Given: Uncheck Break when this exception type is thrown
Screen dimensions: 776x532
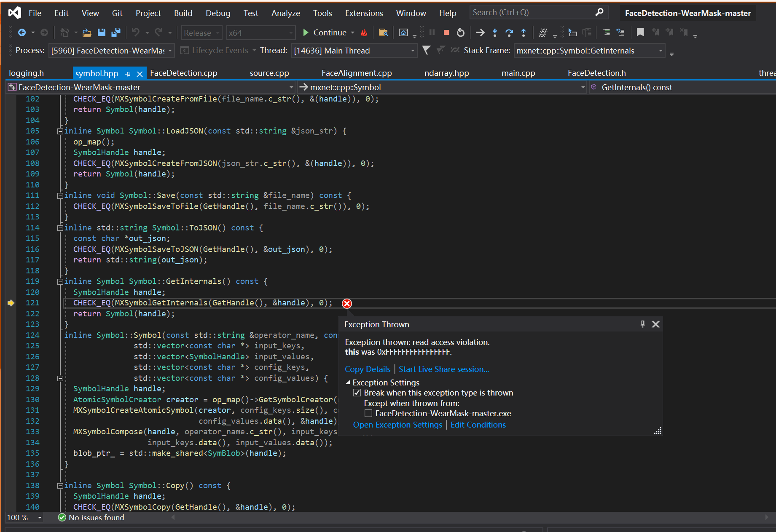Looking at the screenshot, I should pos(357,393).
